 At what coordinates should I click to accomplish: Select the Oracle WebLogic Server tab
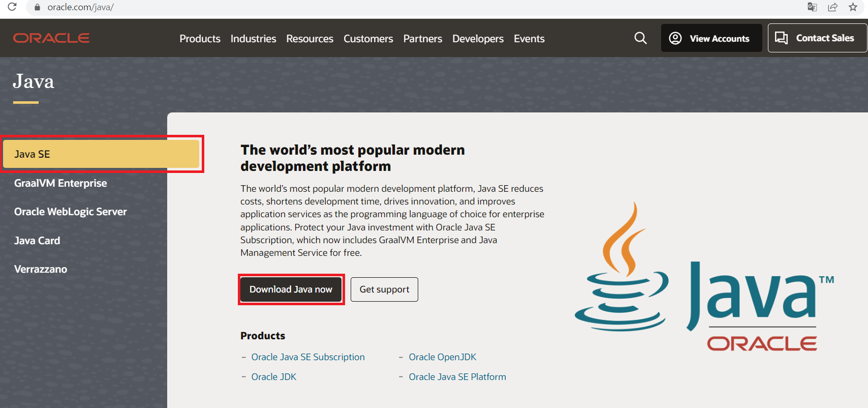pyautogui.click(x=71, y=212)
